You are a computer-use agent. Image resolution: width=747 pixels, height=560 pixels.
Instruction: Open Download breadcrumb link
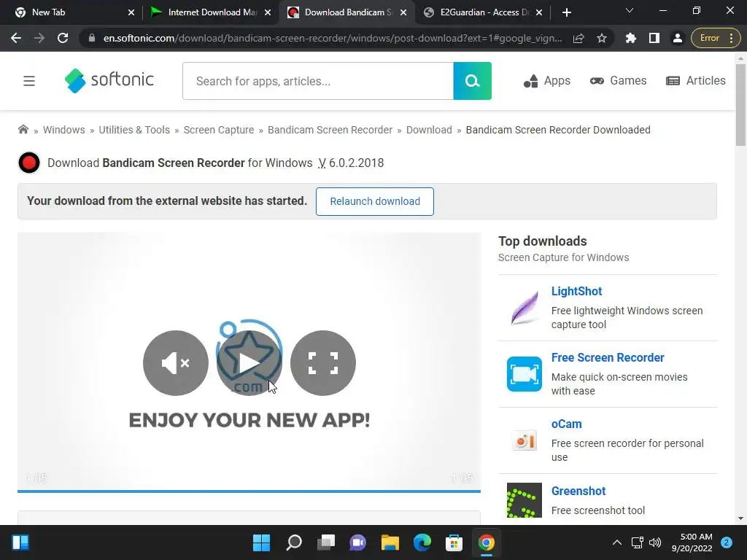tap(429, 130)
